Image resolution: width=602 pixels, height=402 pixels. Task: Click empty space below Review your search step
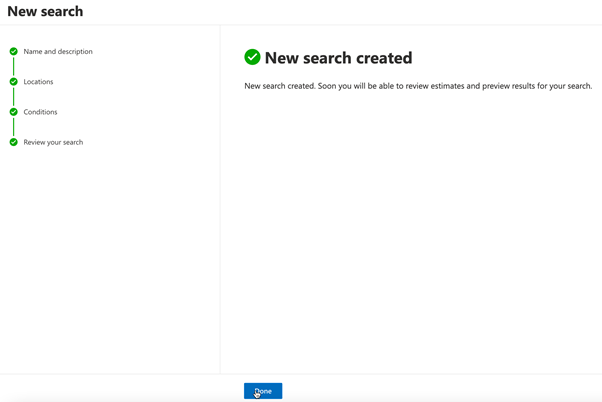click(x=100, y=250)
